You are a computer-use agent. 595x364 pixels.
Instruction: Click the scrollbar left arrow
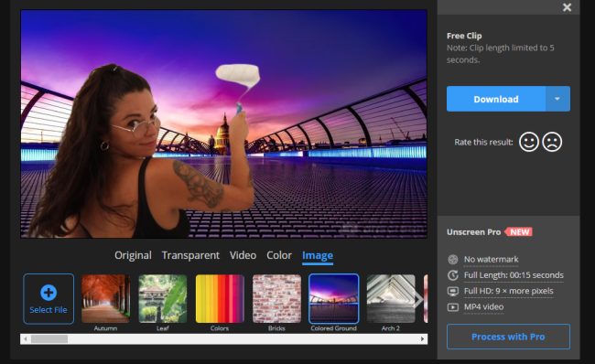point(26,339)
